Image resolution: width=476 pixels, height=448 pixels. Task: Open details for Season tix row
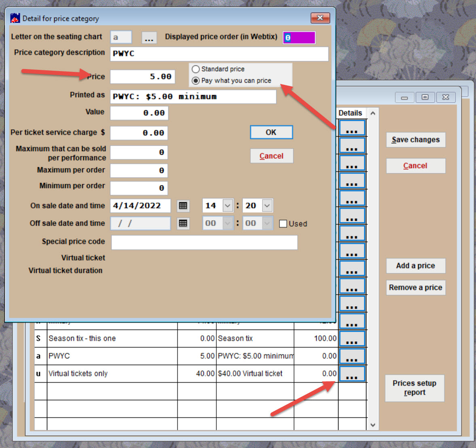[x=352, y=339]
